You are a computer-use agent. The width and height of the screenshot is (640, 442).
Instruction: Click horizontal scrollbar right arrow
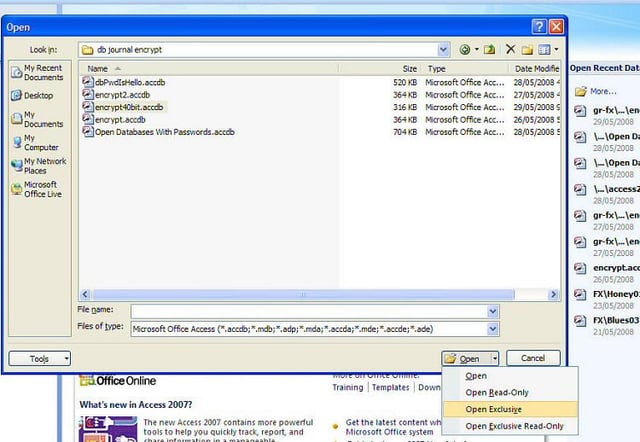point(553,294)
